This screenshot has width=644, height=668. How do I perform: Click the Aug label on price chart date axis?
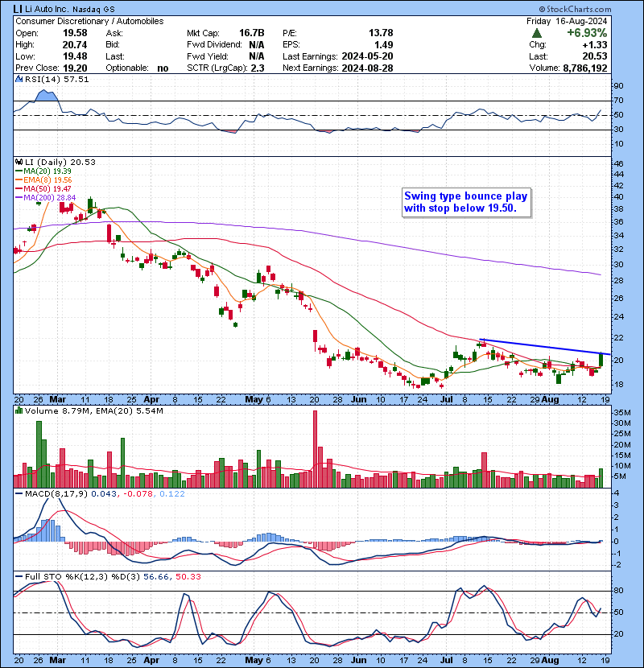pyautogui.click(x=551, y=400)
